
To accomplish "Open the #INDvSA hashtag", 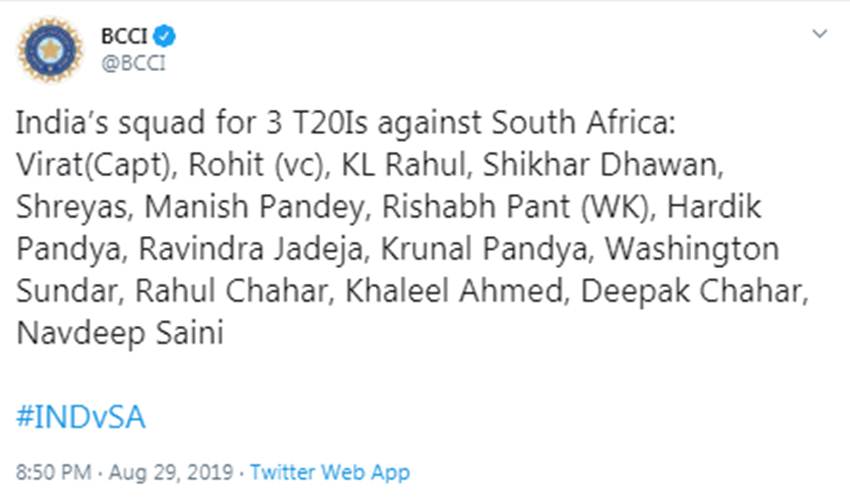I will (81, 416).
